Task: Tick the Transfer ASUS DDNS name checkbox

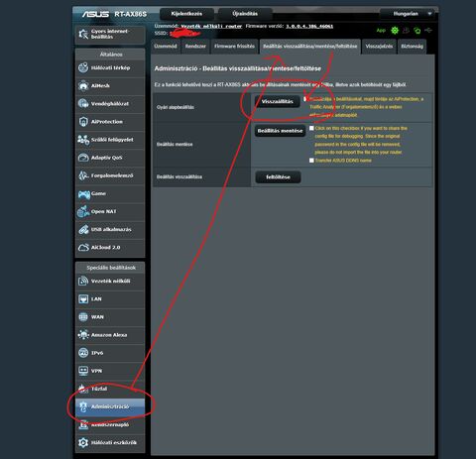Action: [x=311, y=161]
